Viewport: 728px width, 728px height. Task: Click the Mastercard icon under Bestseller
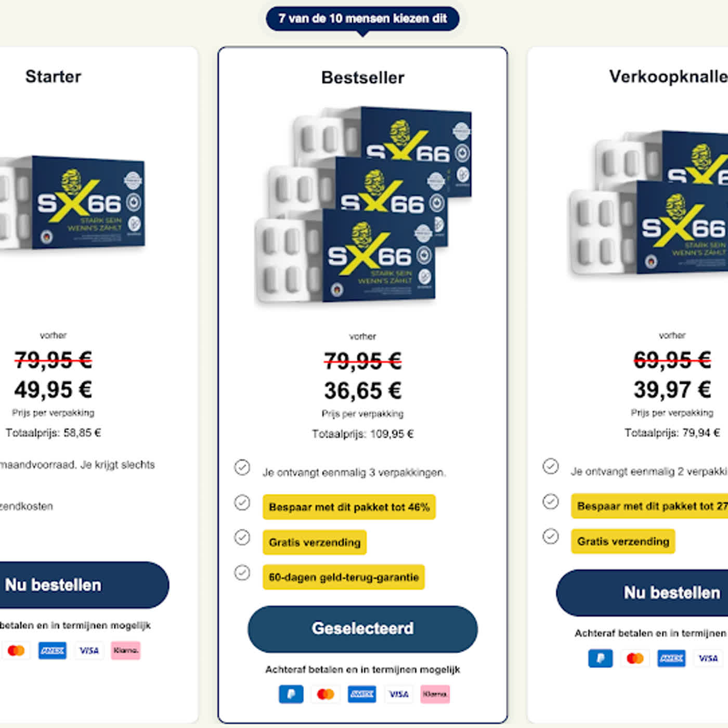coord(326,694)
